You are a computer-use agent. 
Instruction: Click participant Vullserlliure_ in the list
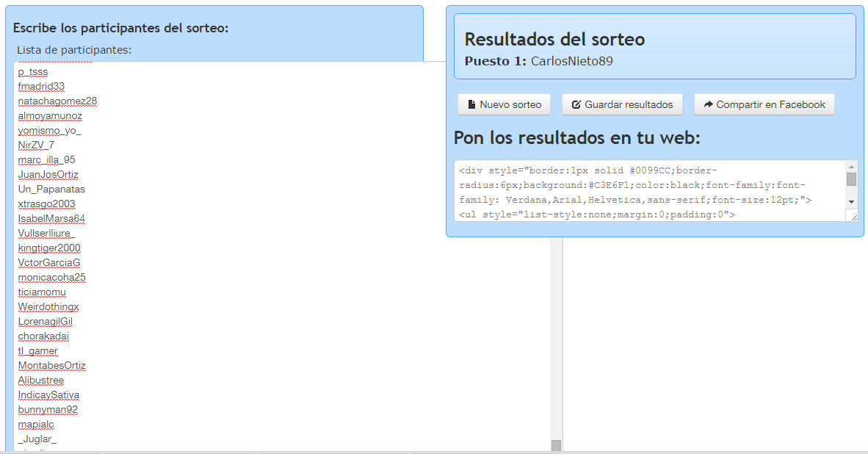[x=46, y=233]
